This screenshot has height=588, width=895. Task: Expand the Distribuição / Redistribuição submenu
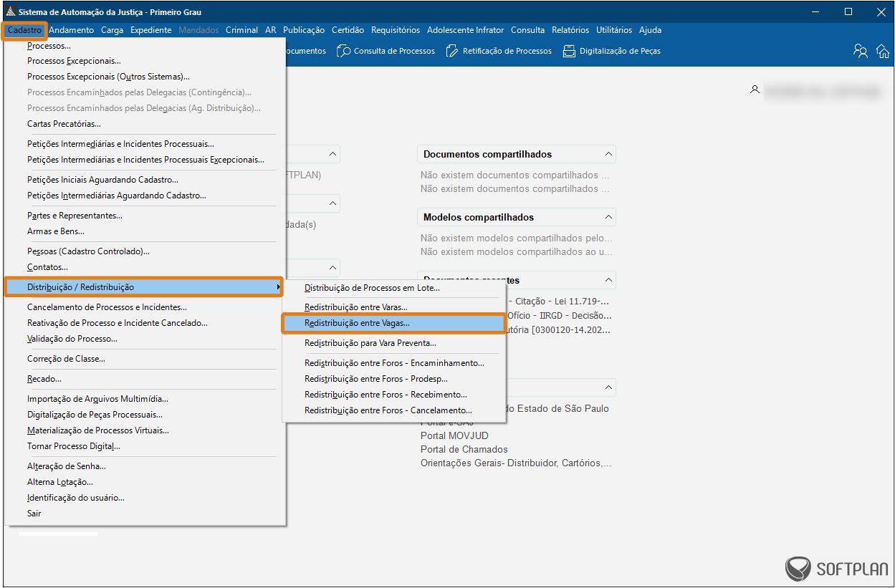[145, 288]
